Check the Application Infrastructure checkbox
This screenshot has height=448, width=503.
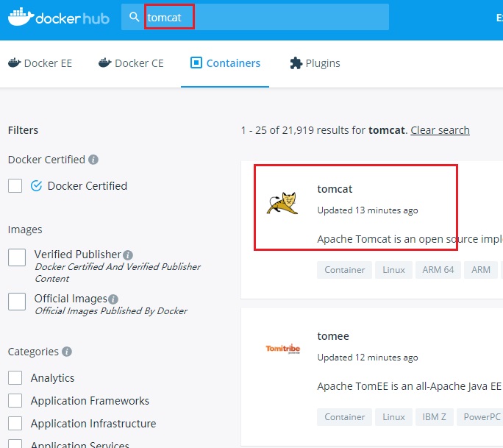click(15, 423)
